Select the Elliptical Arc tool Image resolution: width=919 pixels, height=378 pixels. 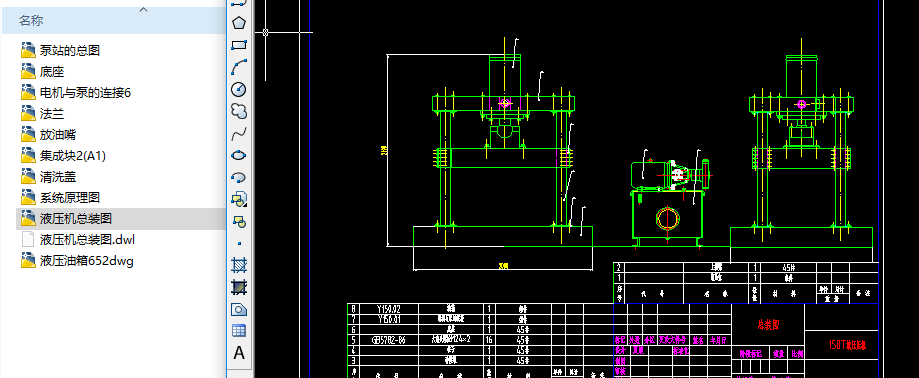239,177
